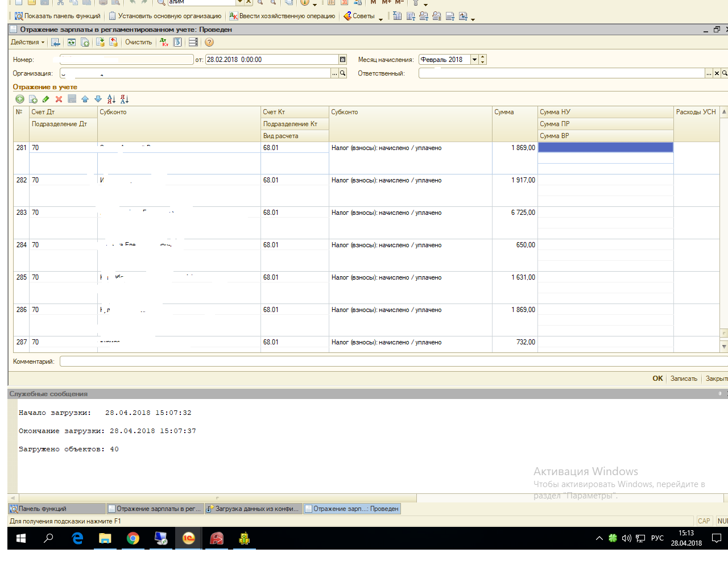The width and height of the screenshot is (728, 582).
Task: Sort table descending Я-А
Action: 125,99
